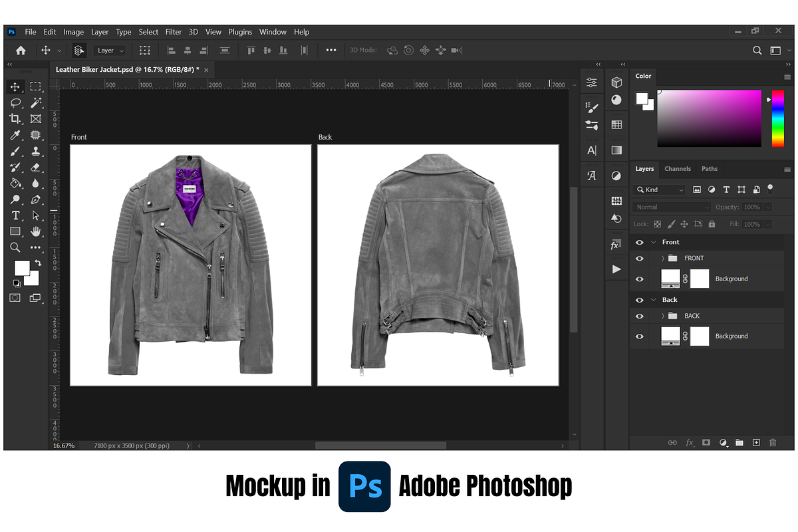
Task: Open the Glyphs panel icon
Action: click(x=592, y=176)
